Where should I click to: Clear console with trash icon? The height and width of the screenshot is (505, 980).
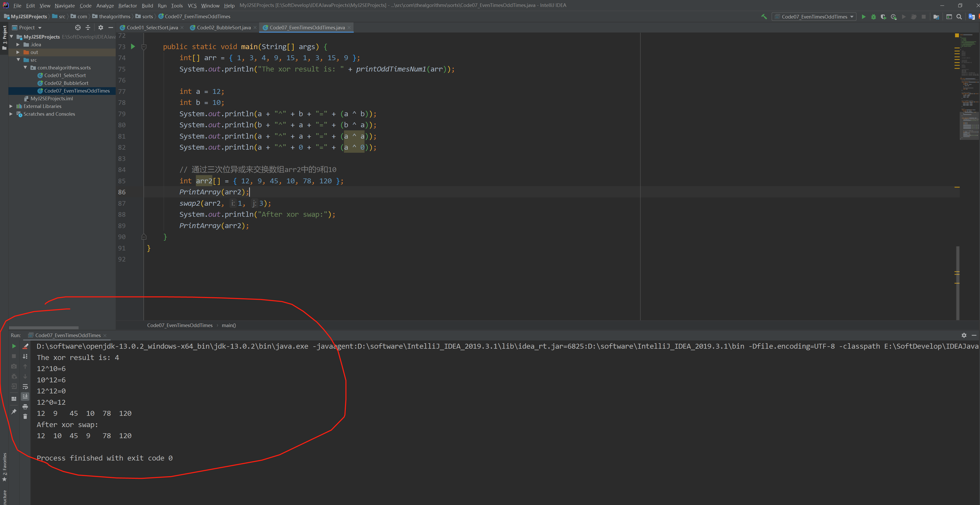(x=25, y=416)
